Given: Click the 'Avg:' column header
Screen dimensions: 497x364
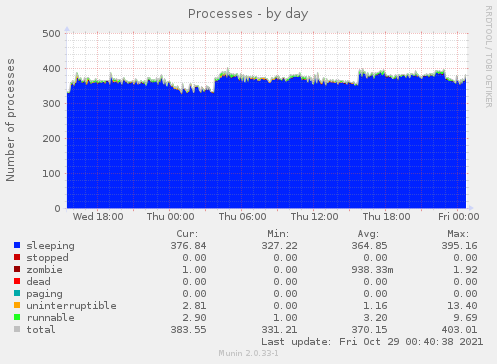Looking at the screenshot, I should click(368, 234).
